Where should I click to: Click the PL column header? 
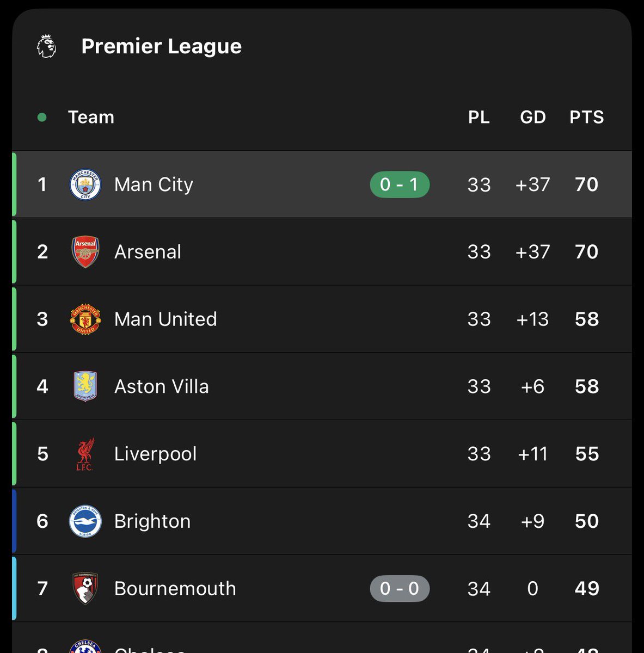(479, 117)
